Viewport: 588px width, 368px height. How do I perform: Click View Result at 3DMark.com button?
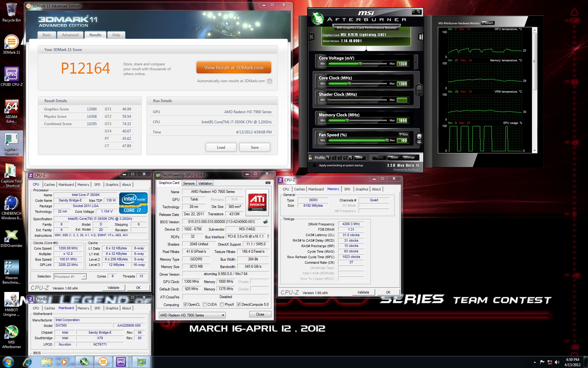click(x=234, y=68)
